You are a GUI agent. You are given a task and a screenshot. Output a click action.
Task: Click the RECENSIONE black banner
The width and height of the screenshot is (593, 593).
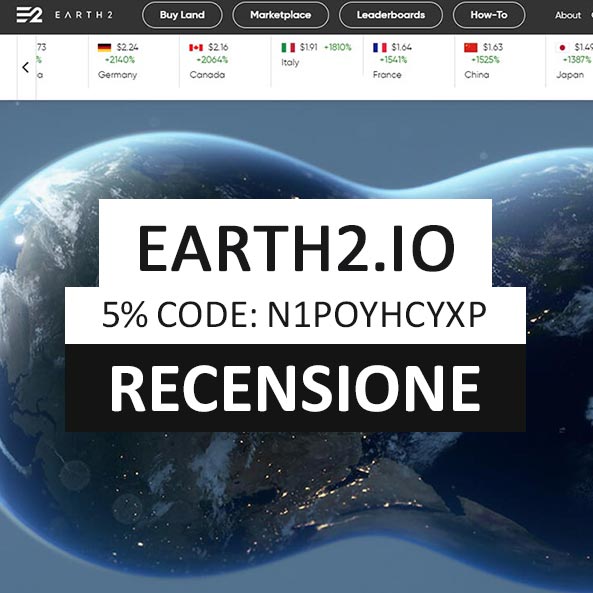(x=295, y=388)
